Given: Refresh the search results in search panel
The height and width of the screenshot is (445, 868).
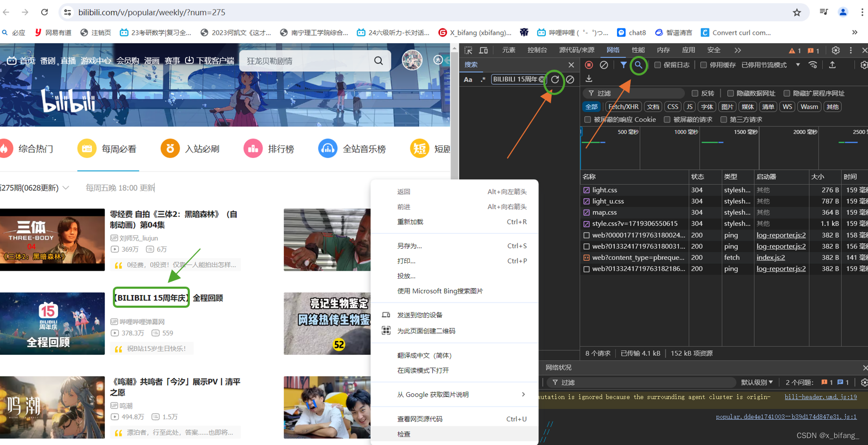Looking at the screenshot, I should click(x=555, y=80).
